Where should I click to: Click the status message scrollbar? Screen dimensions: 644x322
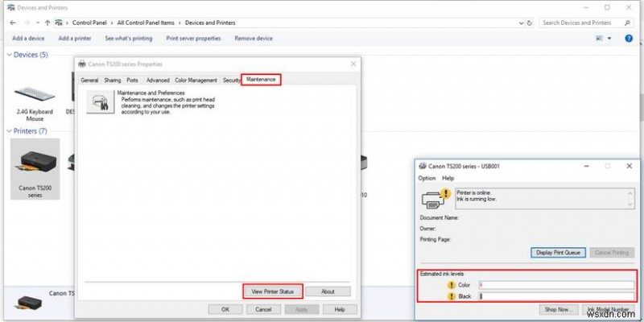[630, 198]
